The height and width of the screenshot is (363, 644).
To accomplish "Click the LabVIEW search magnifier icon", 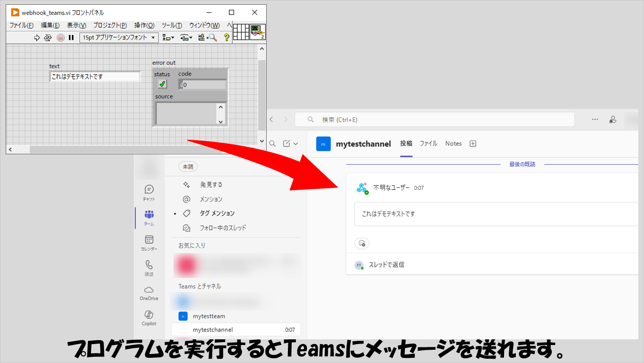I will 213,38.
